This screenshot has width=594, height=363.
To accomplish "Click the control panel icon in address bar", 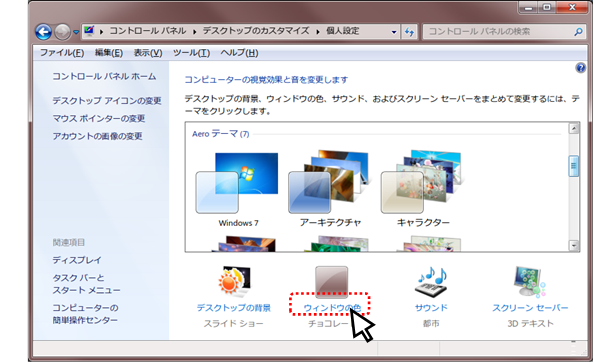I will click(x=89, y=30).
